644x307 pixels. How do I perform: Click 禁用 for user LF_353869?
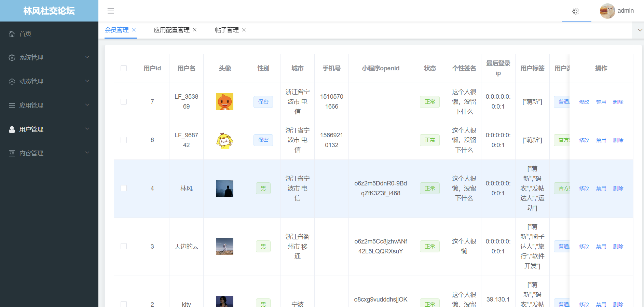[601, 102]
